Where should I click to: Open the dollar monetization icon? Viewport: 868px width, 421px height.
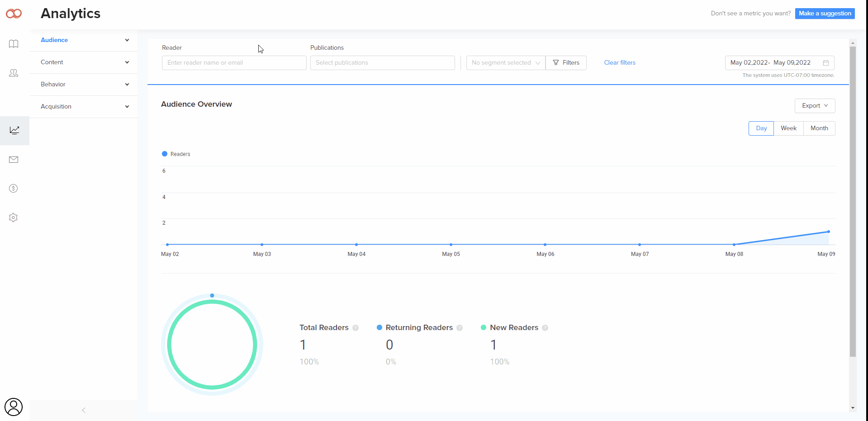14,189
